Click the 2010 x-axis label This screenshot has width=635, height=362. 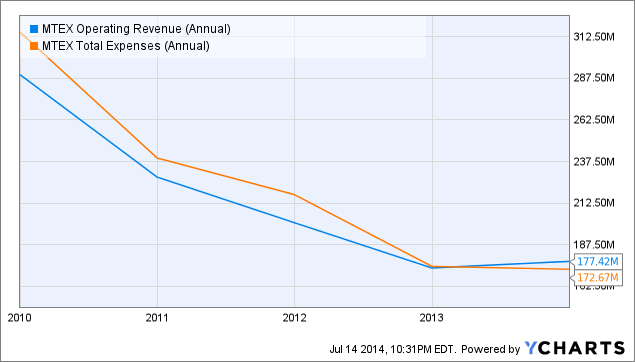click(x=19, y=318)
